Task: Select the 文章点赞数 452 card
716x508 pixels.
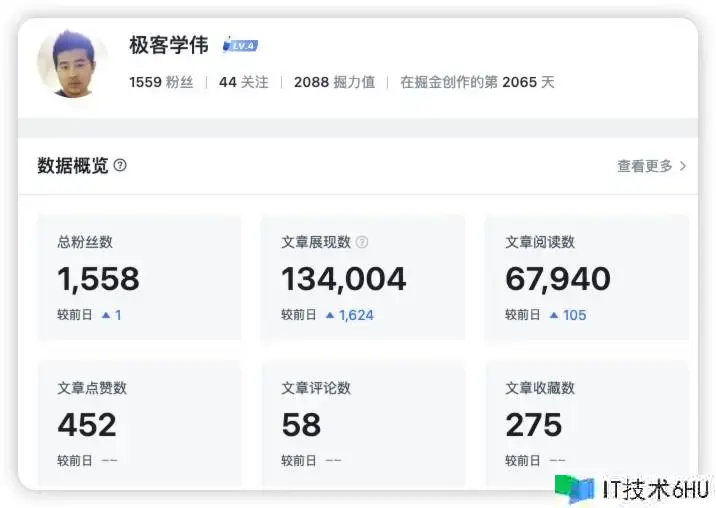Action: 139,423
